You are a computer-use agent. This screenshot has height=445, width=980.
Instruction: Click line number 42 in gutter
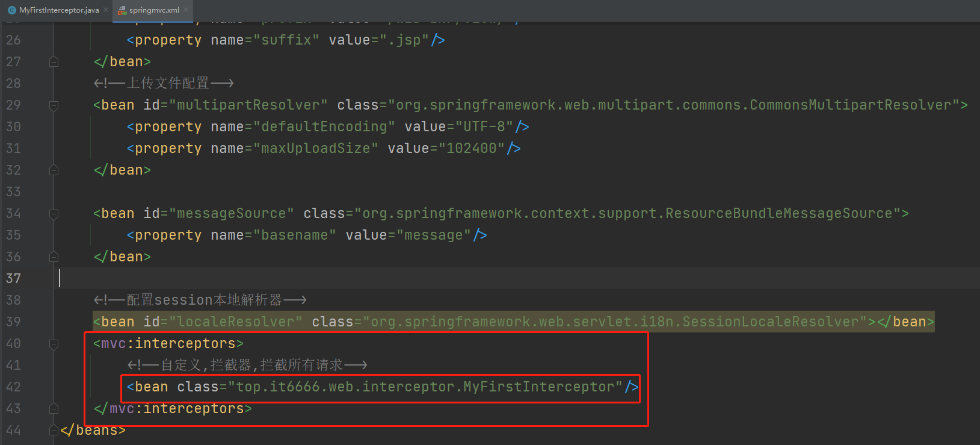pyautogui.click(x=13, y=387)
